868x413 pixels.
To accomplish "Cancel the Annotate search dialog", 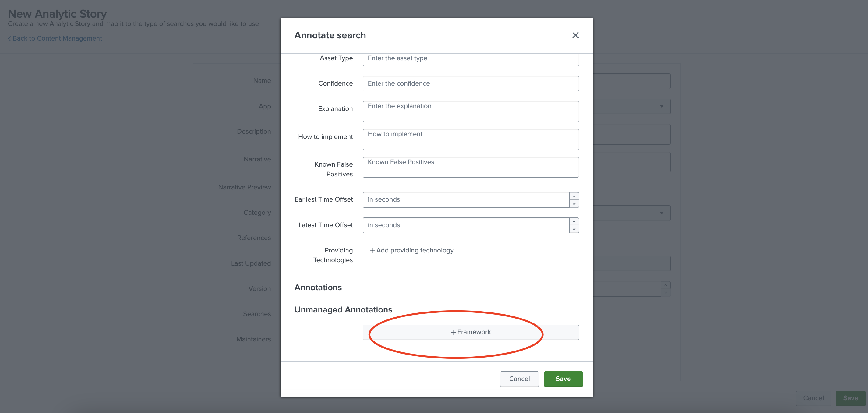I will pyautogui.click(x=519, y=379).
